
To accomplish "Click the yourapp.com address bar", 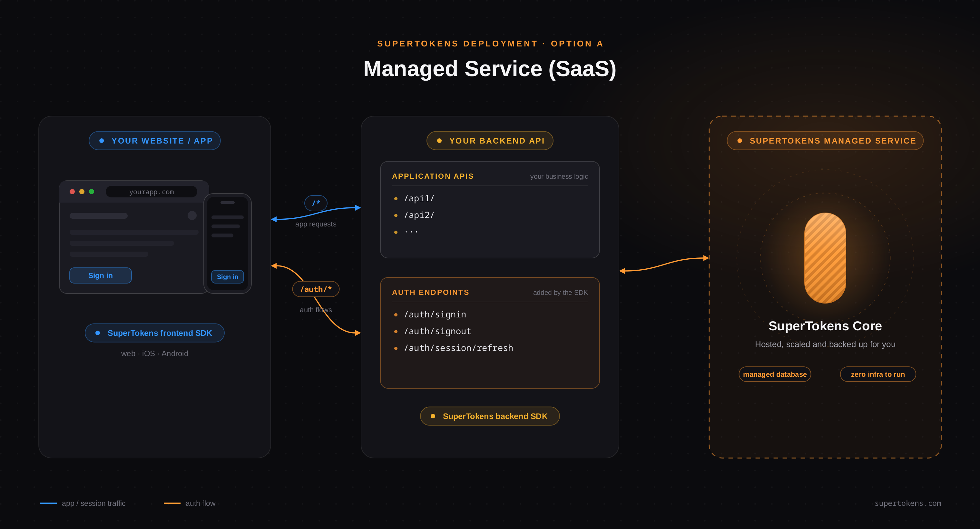I will pyautogui.click(x=152, y=192).
